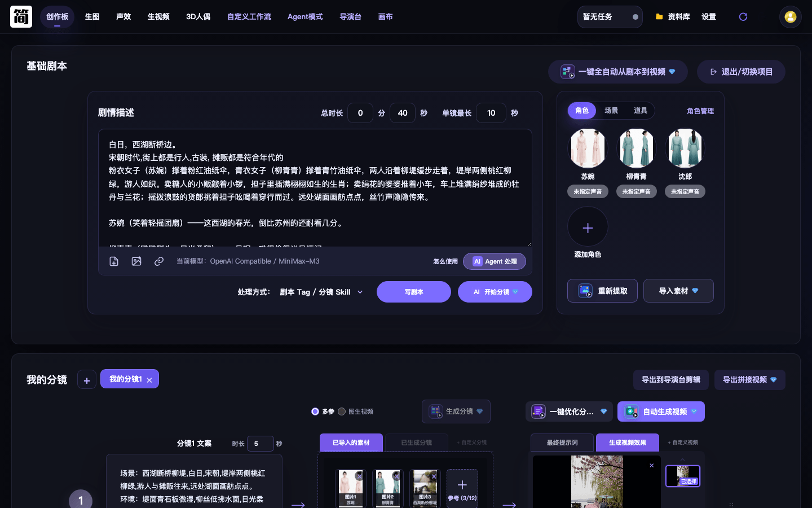Add a reference image via 参考 plus
Screen dimensions: 812x508
[462, 488]
